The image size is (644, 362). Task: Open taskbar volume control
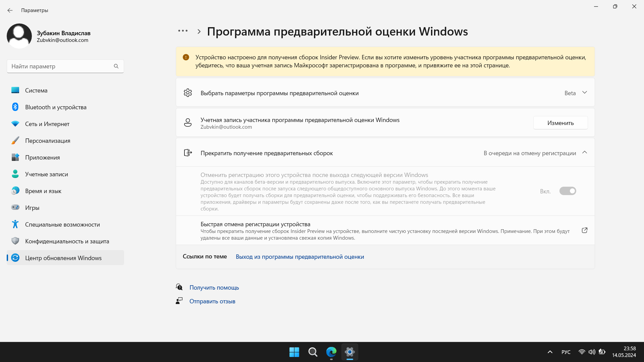(x=592, y=352)
